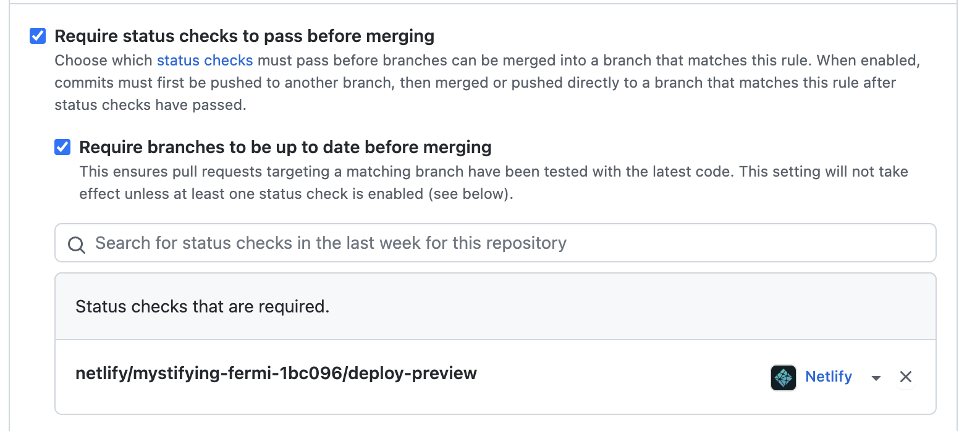Click the Netlify link on the required check
The image size is (980, 431).
coord(828,377)
